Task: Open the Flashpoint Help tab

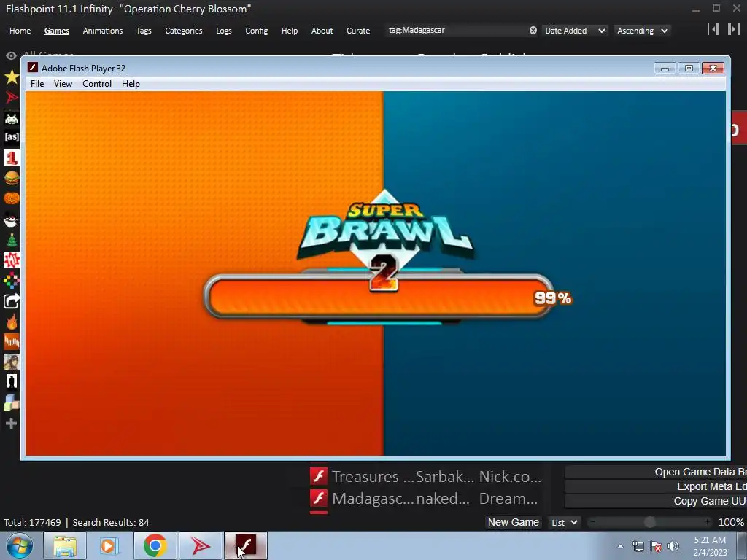Action: [x=289, y=31]
